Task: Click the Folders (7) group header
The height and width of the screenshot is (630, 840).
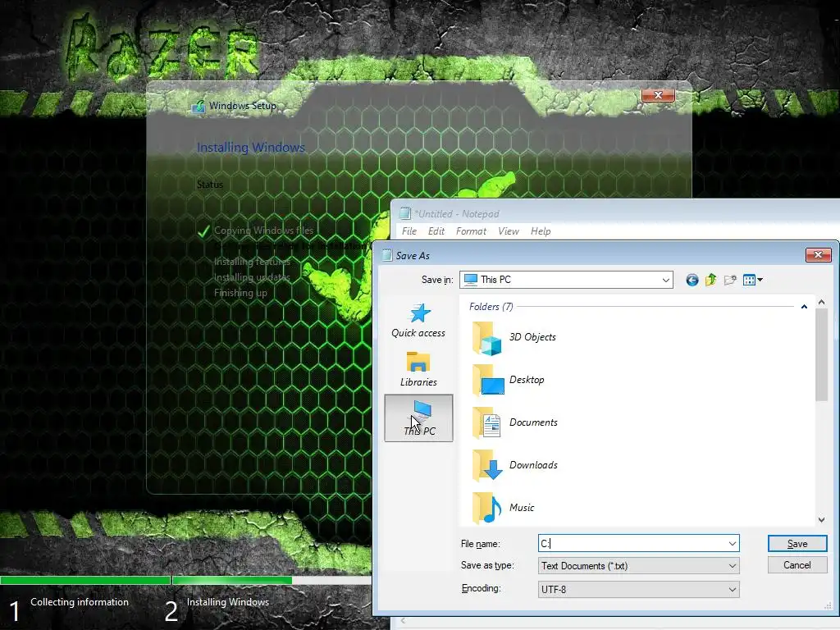Action: click(x=491, y=307)
